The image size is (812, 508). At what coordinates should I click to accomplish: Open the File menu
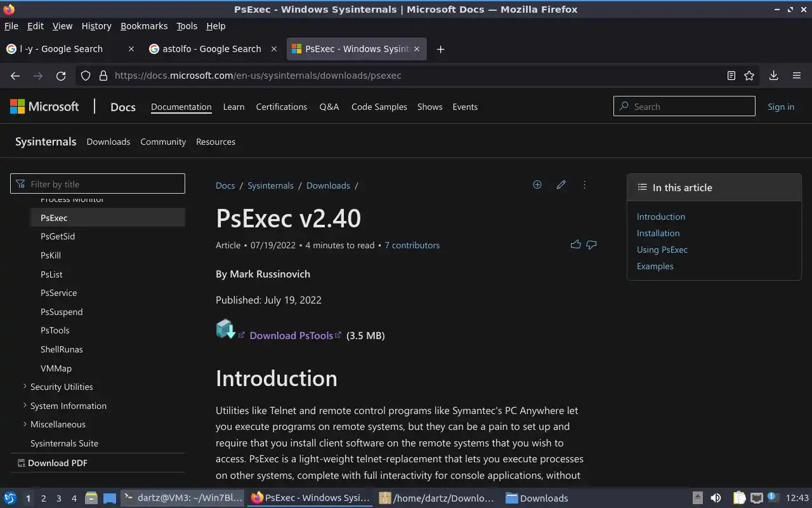11,26
